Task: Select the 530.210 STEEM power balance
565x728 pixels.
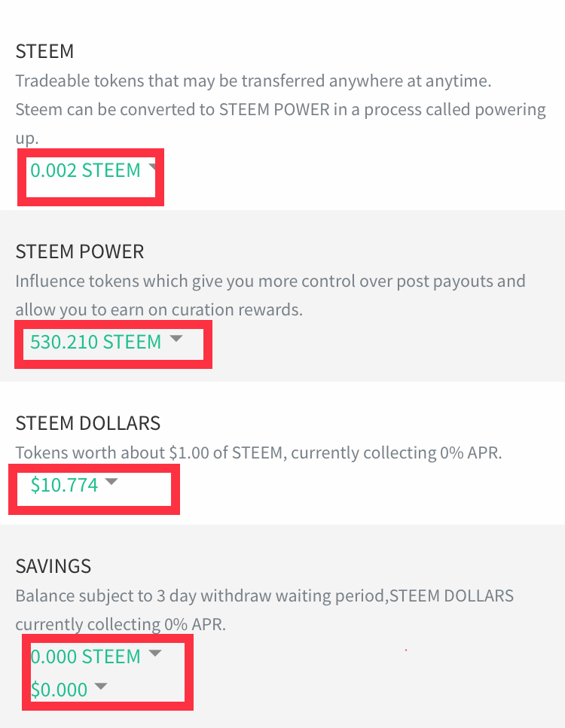Action: [96, 343]
